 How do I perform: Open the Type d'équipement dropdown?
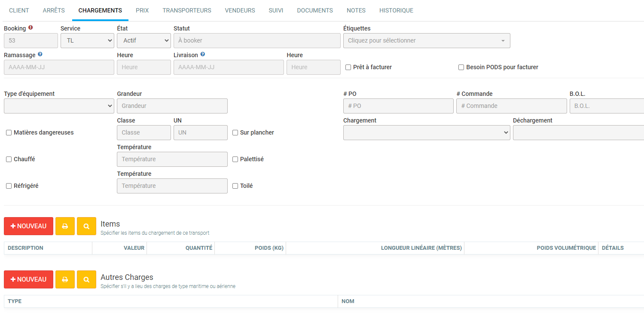pos(59,106)
